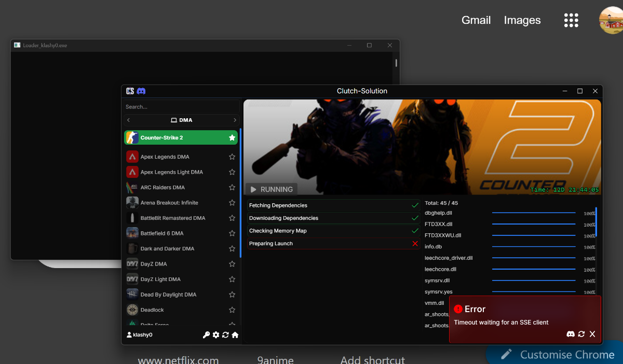The height and width of the screenshot is (364, 623).
Task: Click Discord icon in Error popup
Action: pos(571,334)
